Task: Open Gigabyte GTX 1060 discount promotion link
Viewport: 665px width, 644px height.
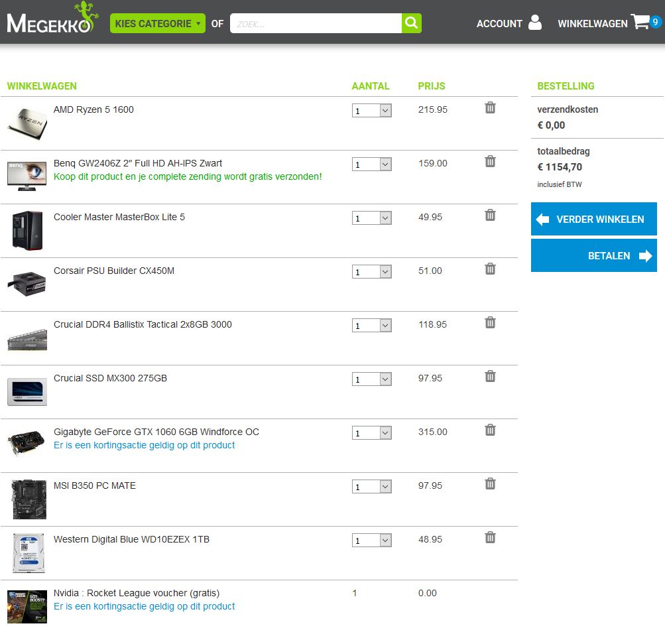Action: click(x=144, y=445)
